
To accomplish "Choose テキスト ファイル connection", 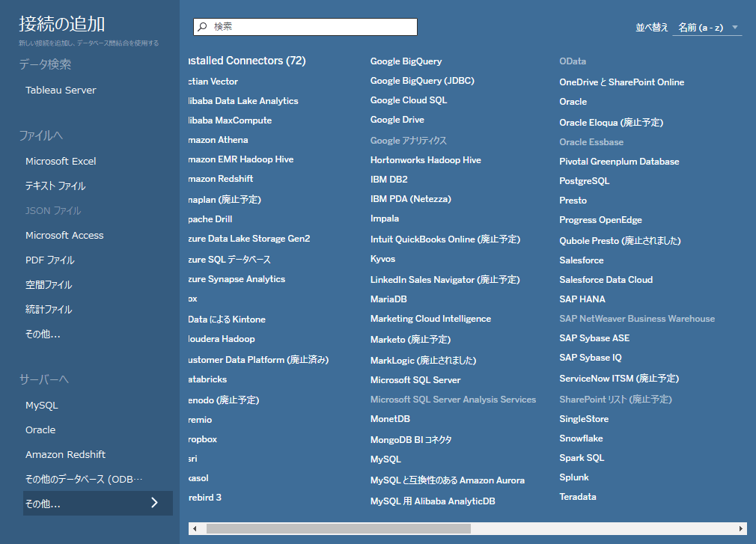I will click(55, 186).
